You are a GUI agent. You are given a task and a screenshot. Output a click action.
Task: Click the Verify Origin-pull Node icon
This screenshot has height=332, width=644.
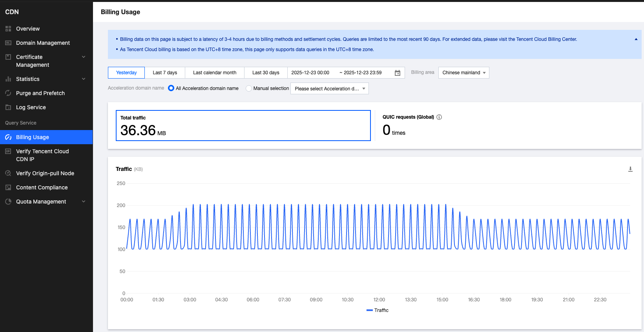(8, 173)
